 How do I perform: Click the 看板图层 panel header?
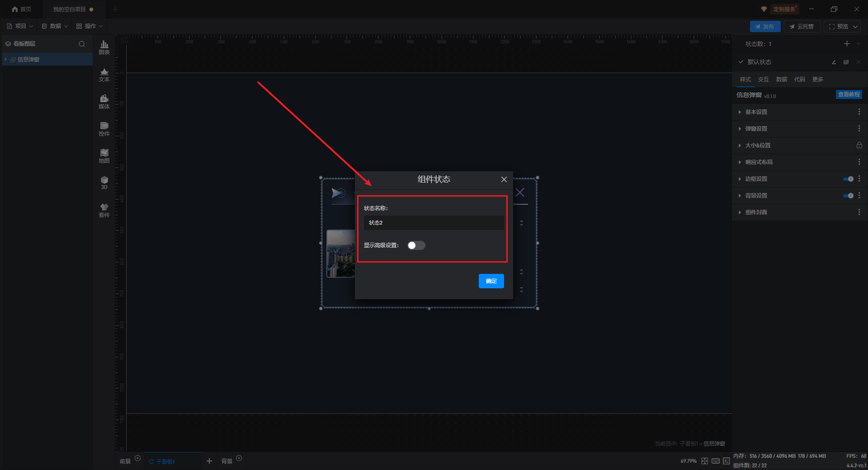pos(24,44)
